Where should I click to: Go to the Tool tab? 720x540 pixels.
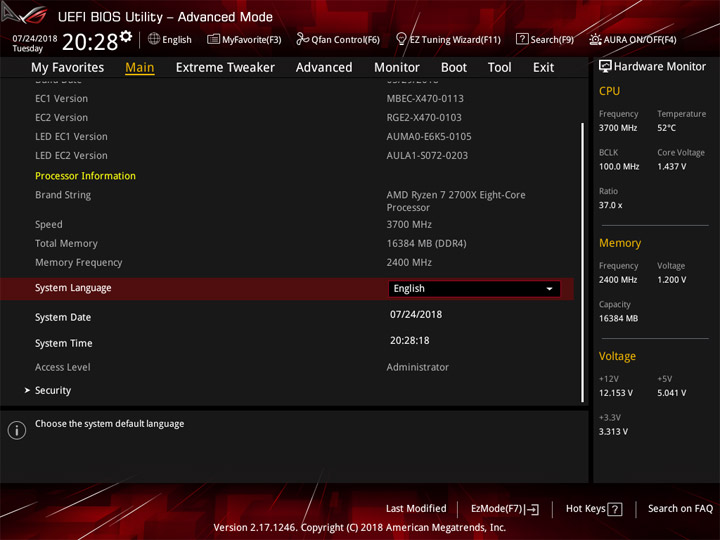point(500,68)
